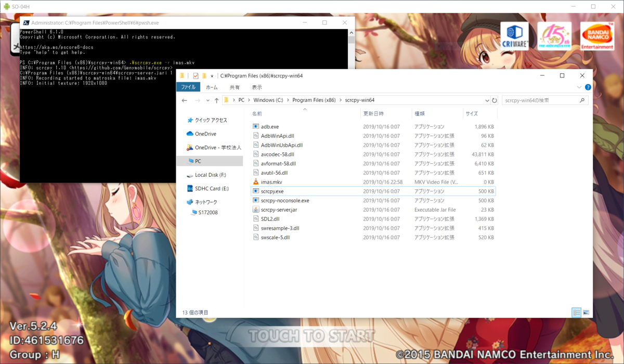Expand the breadcrumb arrow after PC
Screen dimensions: 624x364
(249, 100)
